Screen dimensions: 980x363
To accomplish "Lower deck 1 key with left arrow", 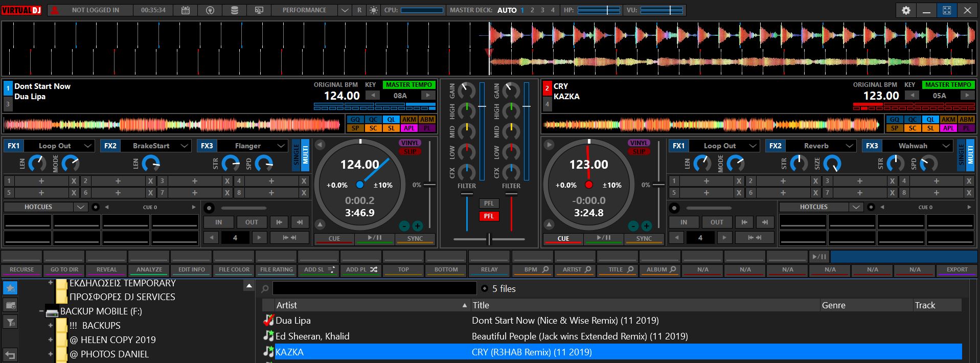I will (373, 96).
